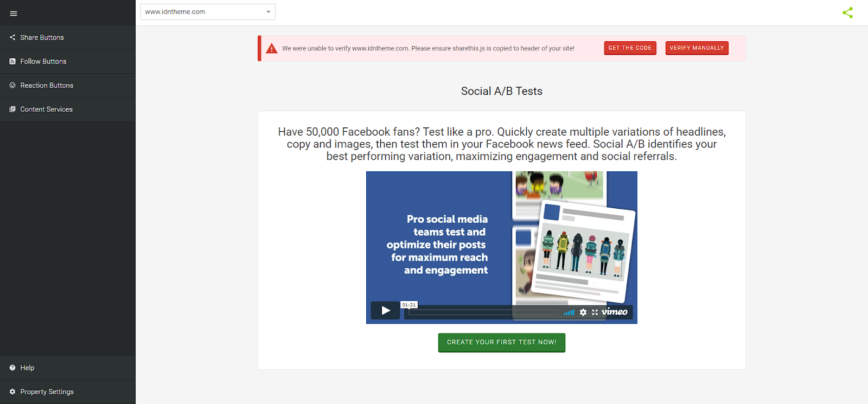
Task: Click CREATE YOUR FIRST TEST NOW button
Action: (x=502, y=343)
